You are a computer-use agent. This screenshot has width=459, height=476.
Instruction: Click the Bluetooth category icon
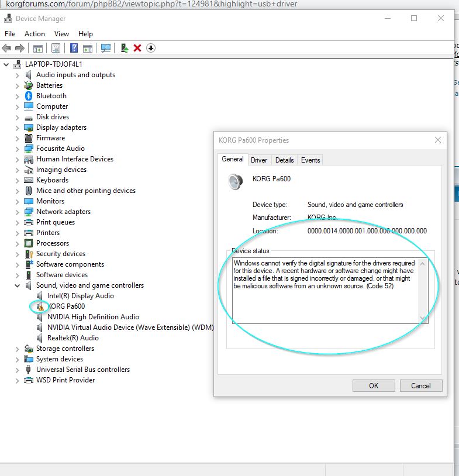tap(29, 96)
